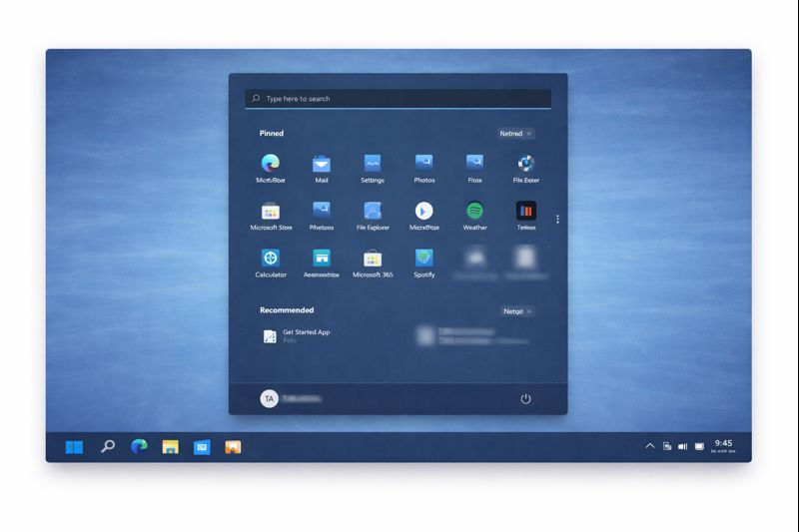Click the tray icon left of the clock
Screen dimensions: 799x532
700,446
